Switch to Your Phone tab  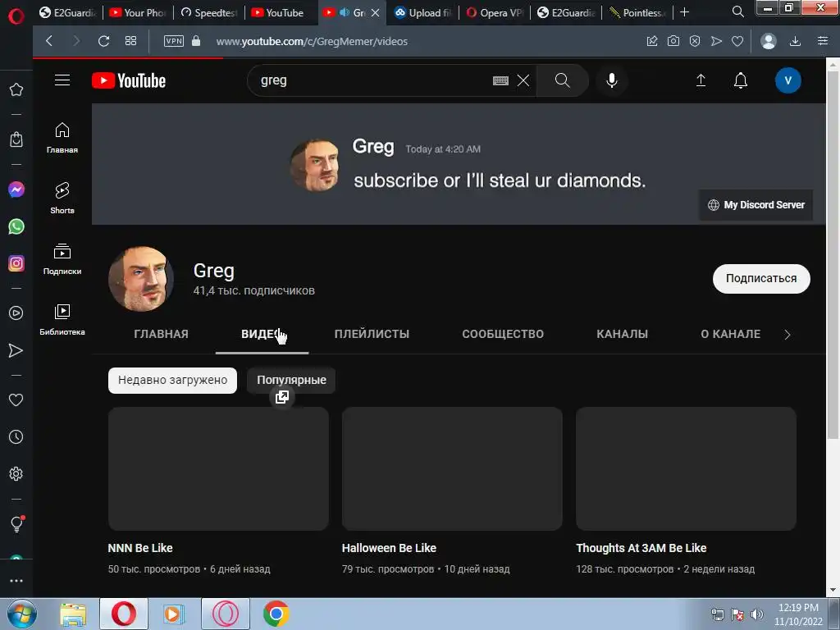click(x=138, y=12)
